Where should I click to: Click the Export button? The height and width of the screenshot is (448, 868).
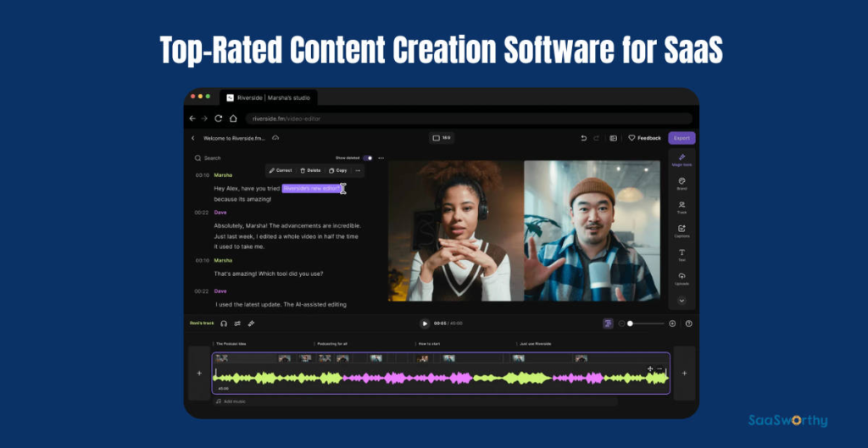(682, 138)
